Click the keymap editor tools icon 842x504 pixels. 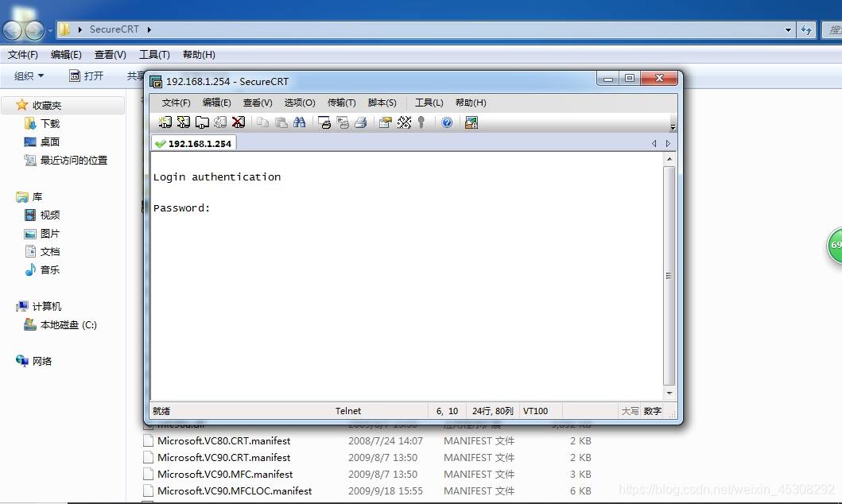pyautogui.click(x=404, y=122)
